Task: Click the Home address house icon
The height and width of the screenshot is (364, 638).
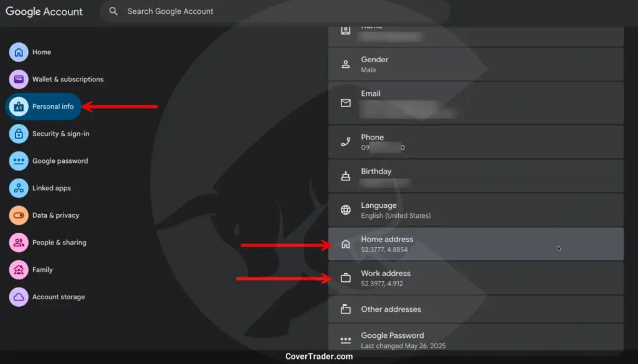Action: 345,244
